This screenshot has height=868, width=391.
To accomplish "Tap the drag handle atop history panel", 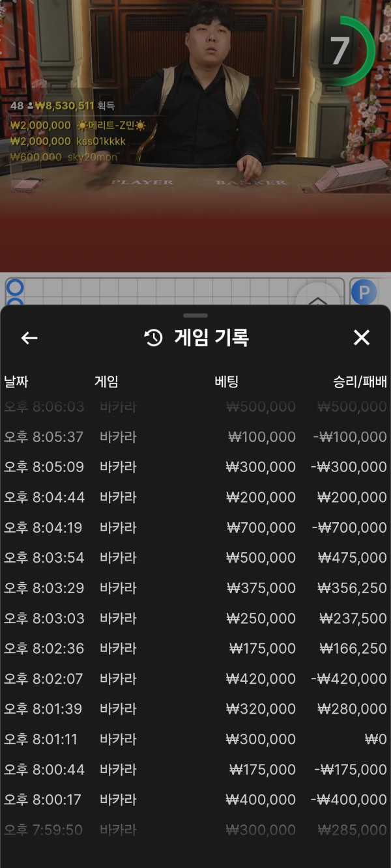I will pos(195,315).
